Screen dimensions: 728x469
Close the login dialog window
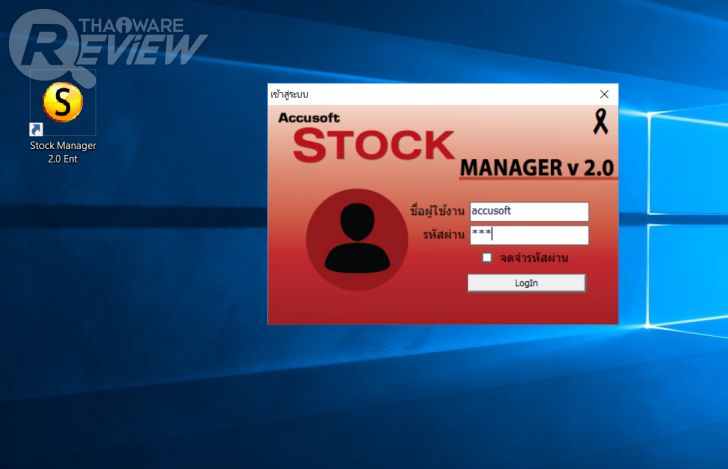(604, 94)
